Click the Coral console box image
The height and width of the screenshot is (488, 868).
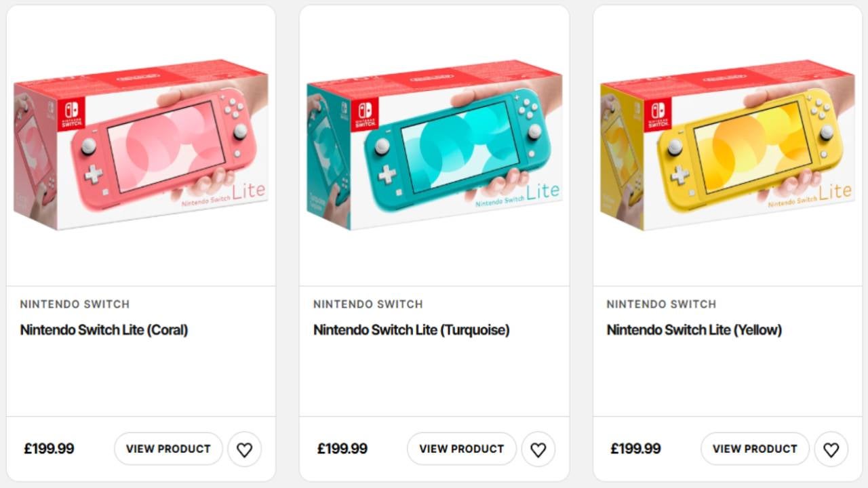tap(140, 146)
